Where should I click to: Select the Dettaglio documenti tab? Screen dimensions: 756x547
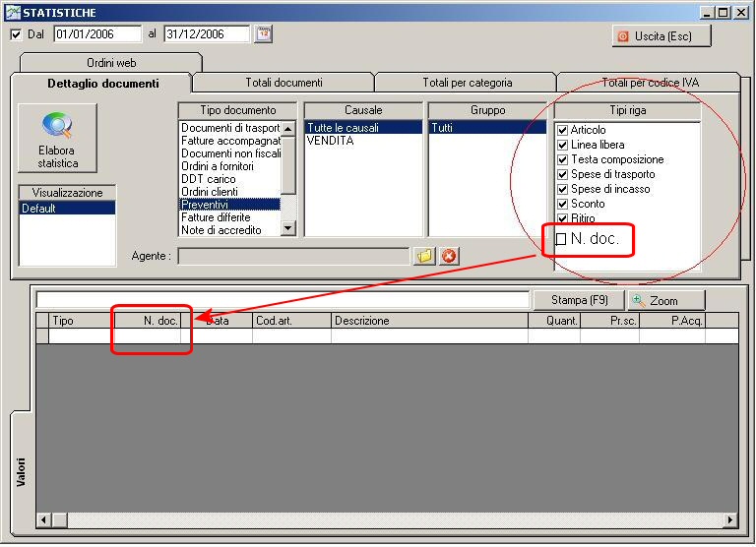pos(102,84)
